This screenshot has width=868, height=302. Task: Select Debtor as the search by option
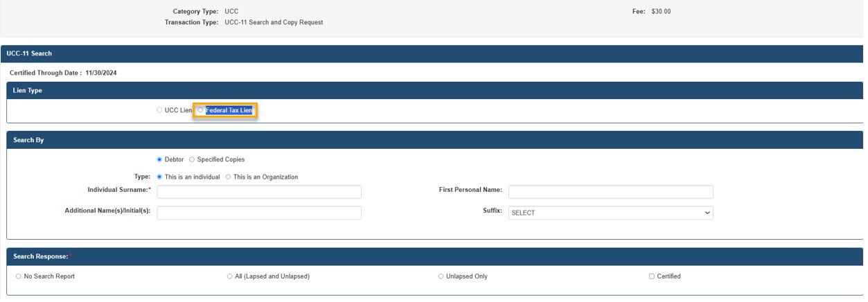point(159,159)
